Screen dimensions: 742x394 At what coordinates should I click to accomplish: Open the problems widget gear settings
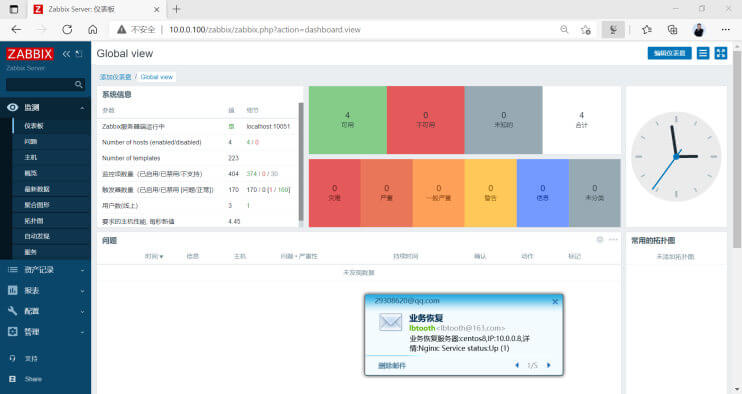coord(600,240)
